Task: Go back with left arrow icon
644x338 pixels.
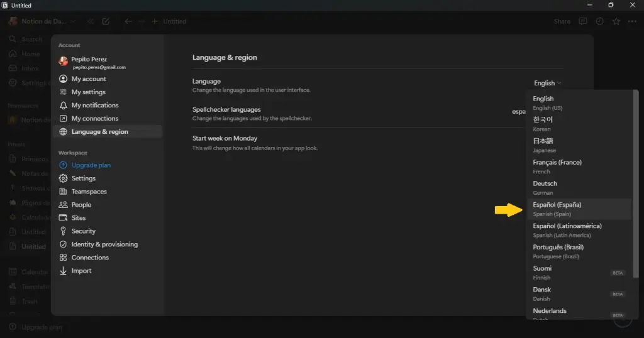Action: pyautogui.click(x=128, y=21)
